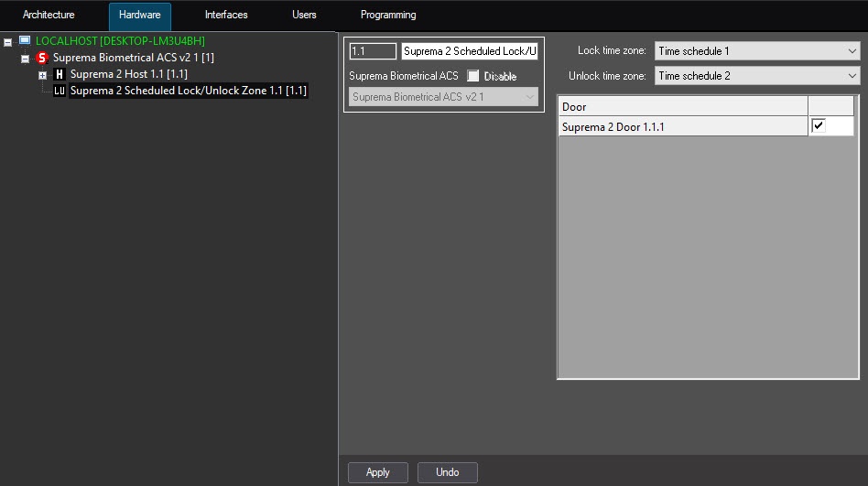Toggle the Disable checkbox
This screenshot has height=486, width=868.
472,76
